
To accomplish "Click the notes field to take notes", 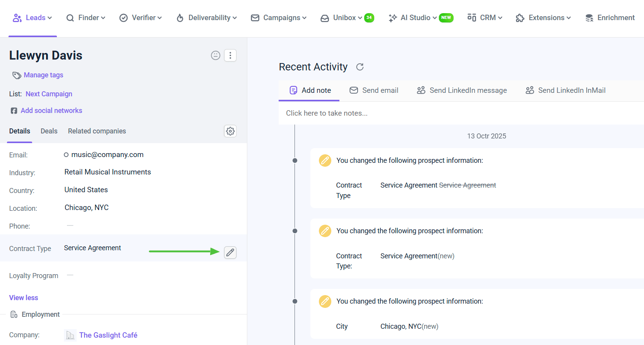I will point(327,113).
